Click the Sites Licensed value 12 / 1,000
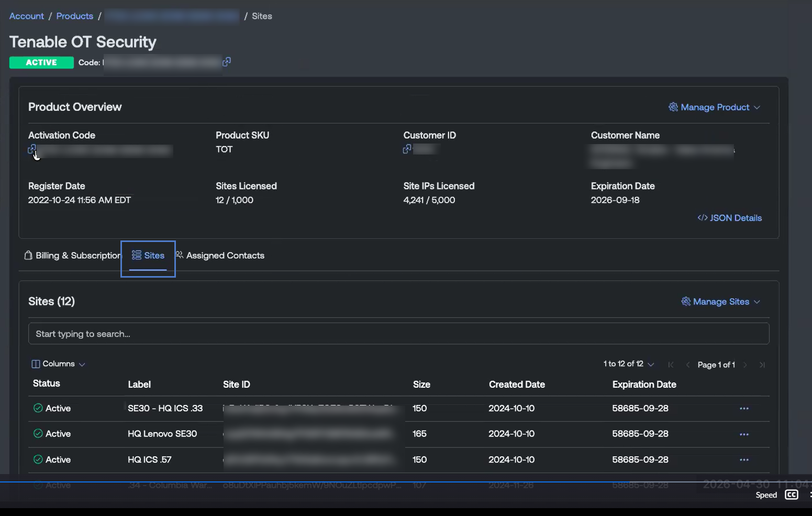Screen dimensions: 812x516 click(x=235, y=200)
